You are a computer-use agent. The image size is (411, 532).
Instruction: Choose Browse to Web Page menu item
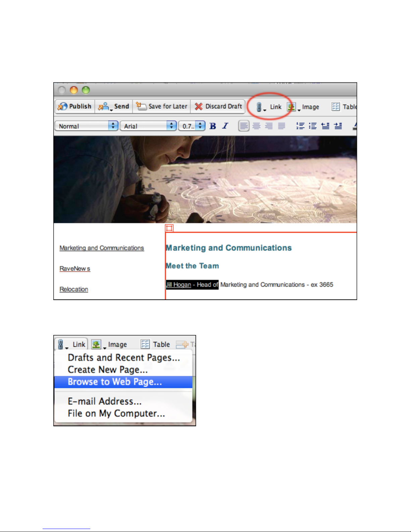(115, 382)
